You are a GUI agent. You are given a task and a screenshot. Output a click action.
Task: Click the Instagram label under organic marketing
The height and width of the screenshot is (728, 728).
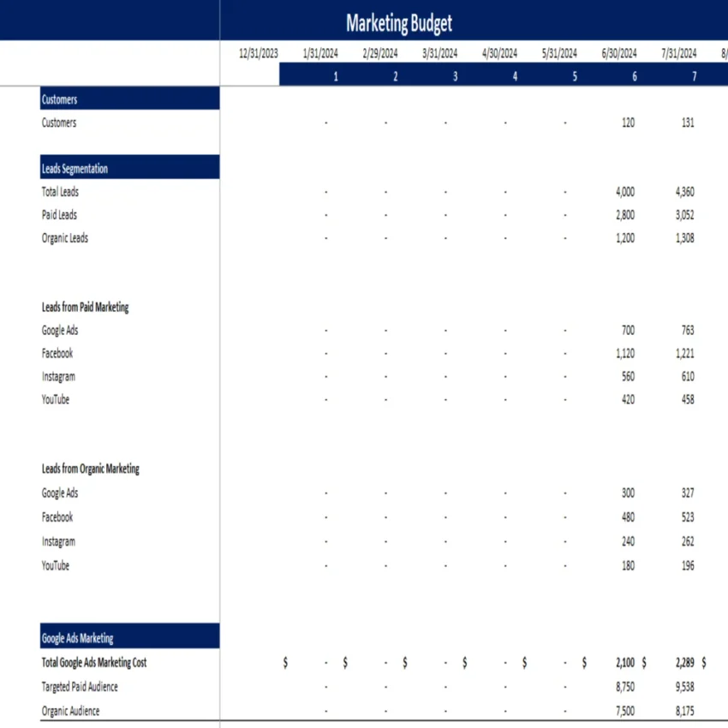(x=58, y=541)
